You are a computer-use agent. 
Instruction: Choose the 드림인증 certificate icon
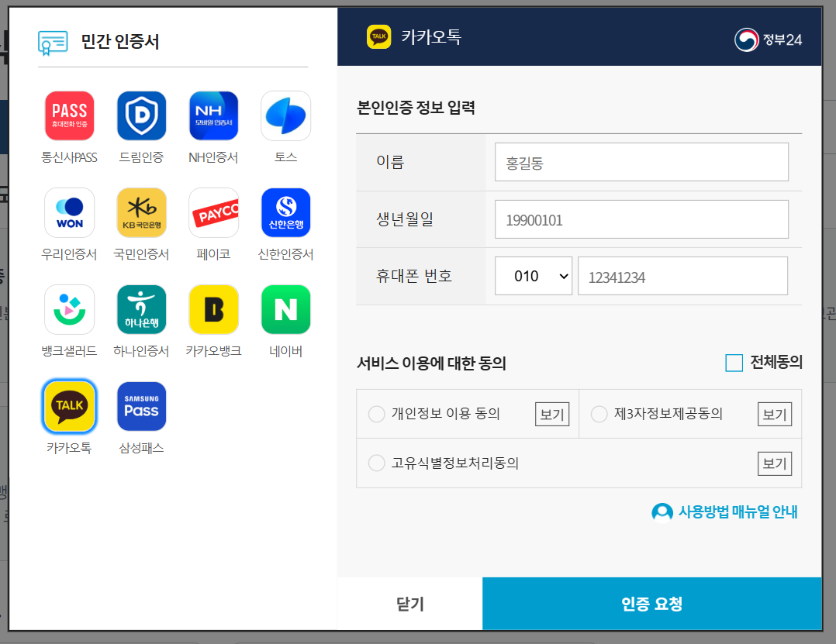click(x=141, y=115)
